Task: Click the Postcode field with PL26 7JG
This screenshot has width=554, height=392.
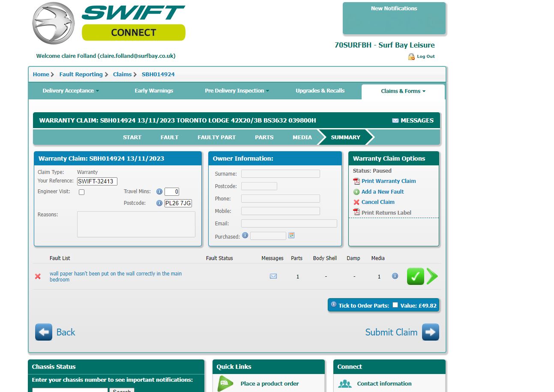Action: (178, 203)
